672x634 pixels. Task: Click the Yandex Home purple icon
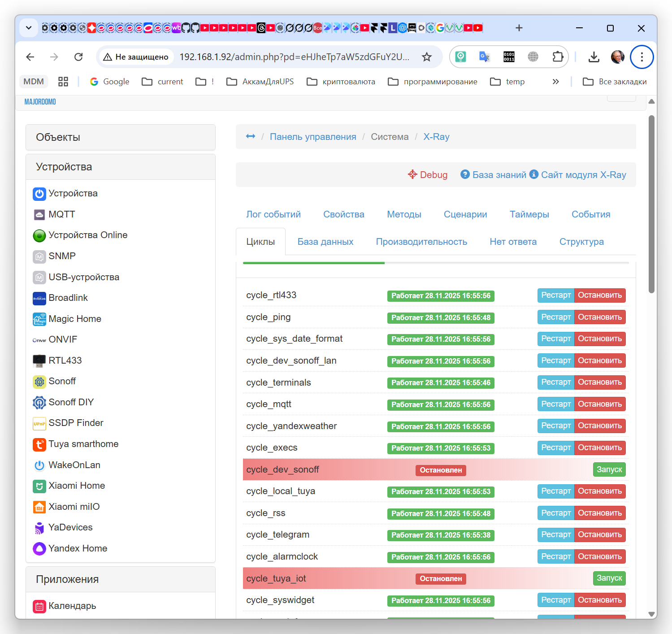[39, 549]
